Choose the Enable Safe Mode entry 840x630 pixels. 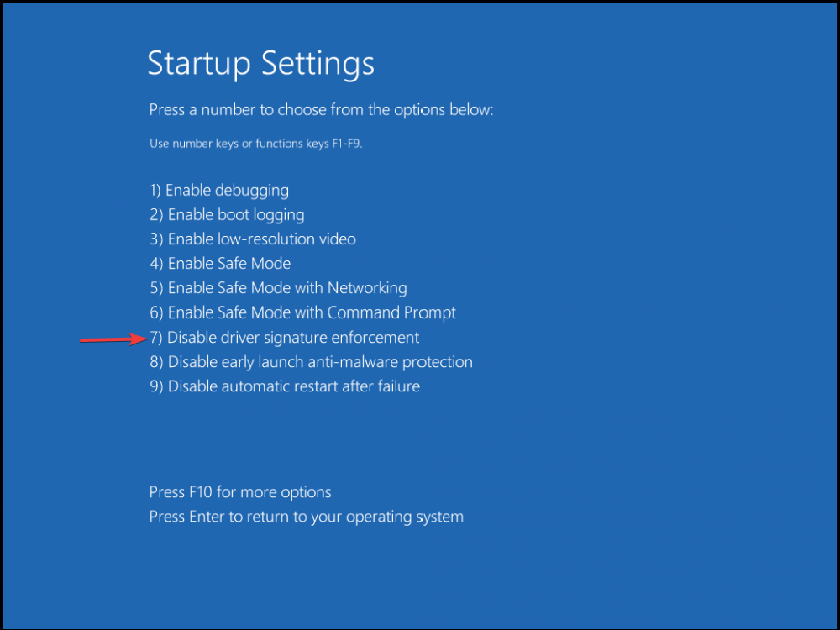220,264
